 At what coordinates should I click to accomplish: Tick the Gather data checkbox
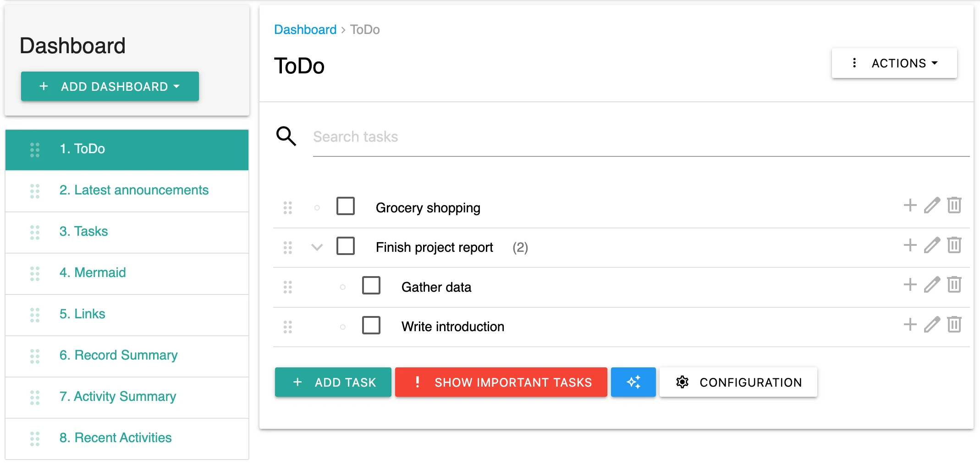[371, 285]
